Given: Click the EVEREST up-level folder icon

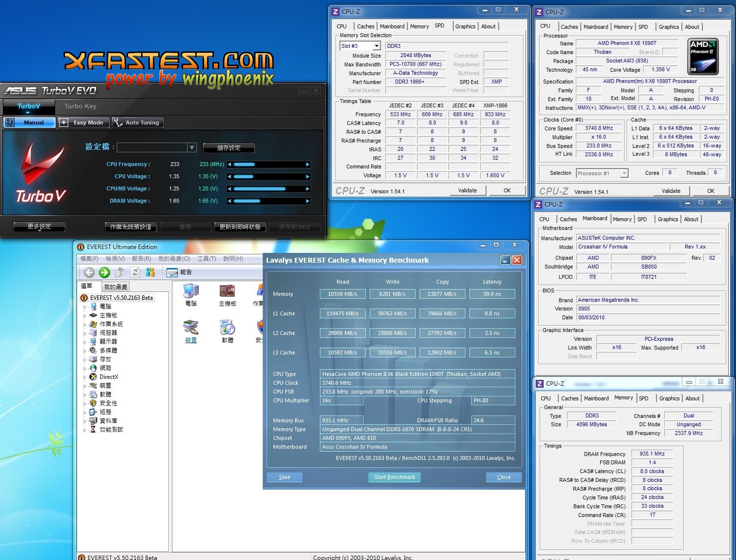Looking at the screenshot, I should pyautogui.click(x=120, y=272).
